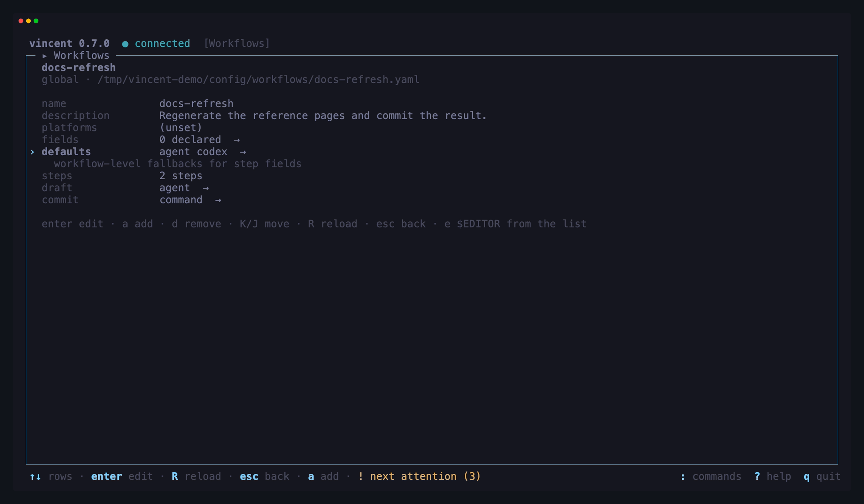Image resolution: width=864 pixels, height=504 pixels.
Task: Select the name row
Action: [x=138, y=104]
